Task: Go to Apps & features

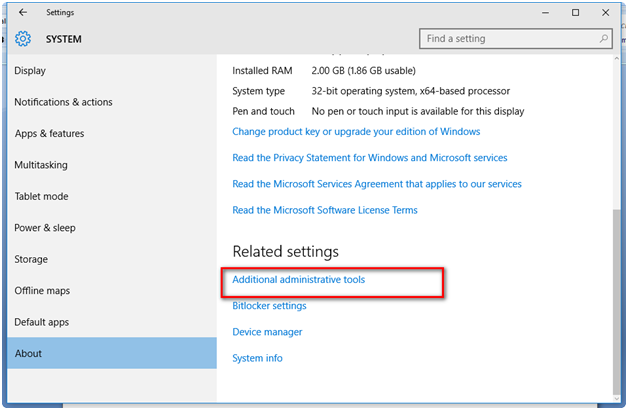Action: pos(49,134)
